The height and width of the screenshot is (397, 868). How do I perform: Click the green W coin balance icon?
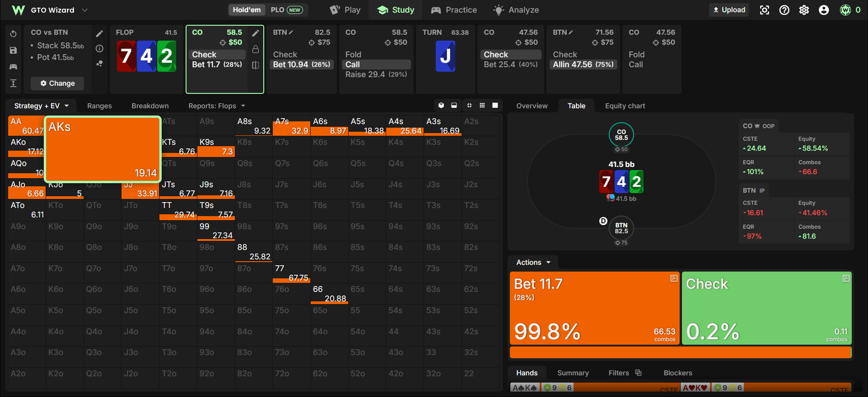pyautogui.click(x=845, y=10)
